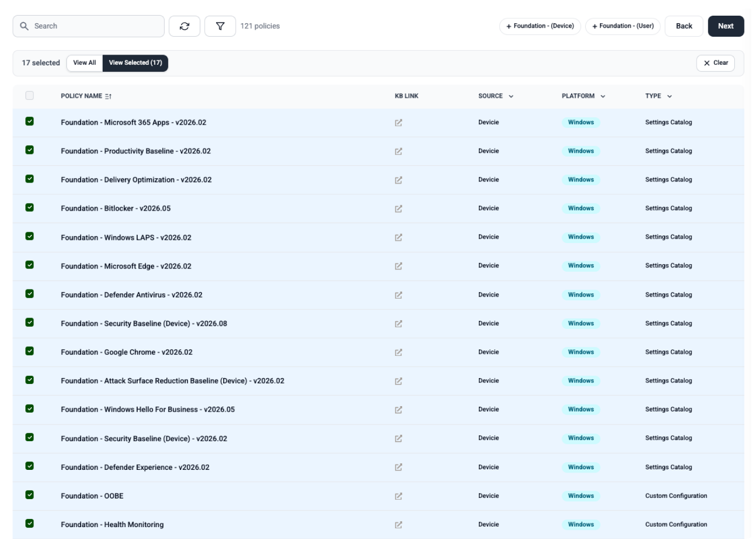
Task: Click into the Search field
Action: [x=89, y=26]
